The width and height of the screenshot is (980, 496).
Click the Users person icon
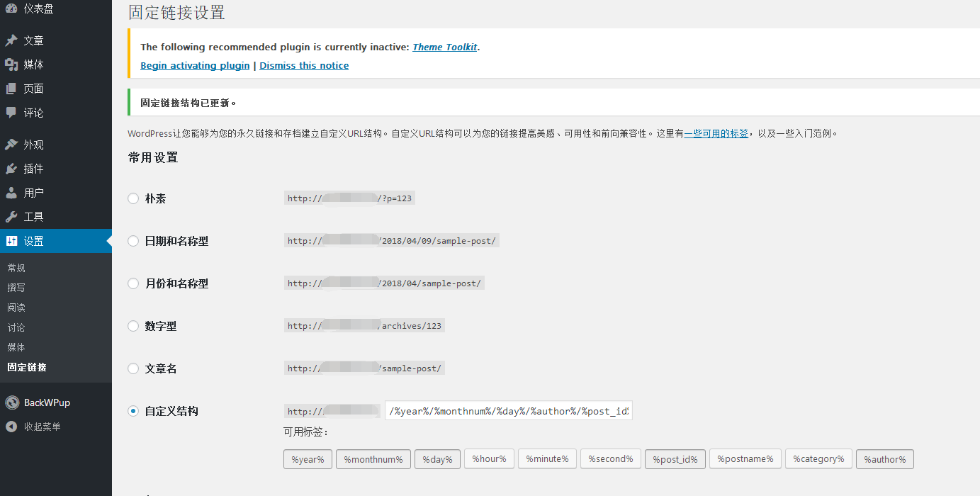pos(11,193)
